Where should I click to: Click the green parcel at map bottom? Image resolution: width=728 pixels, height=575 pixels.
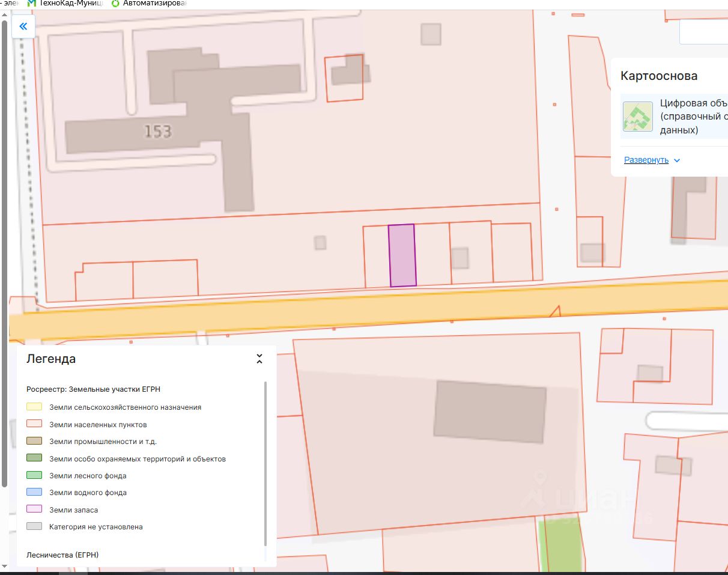tap(560, 546)
